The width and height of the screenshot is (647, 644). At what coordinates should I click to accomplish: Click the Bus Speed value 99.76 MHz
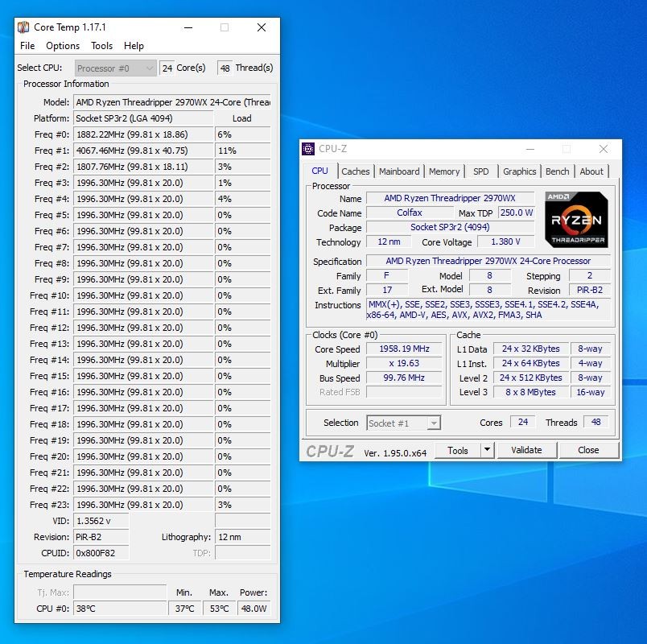point(404,378)
